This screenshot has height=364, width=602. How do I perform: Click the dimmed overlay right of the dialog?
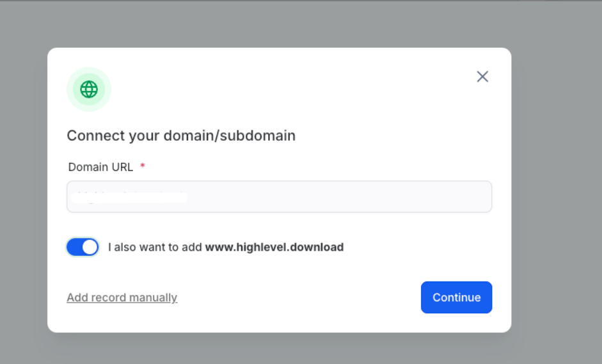click(557, 192)
